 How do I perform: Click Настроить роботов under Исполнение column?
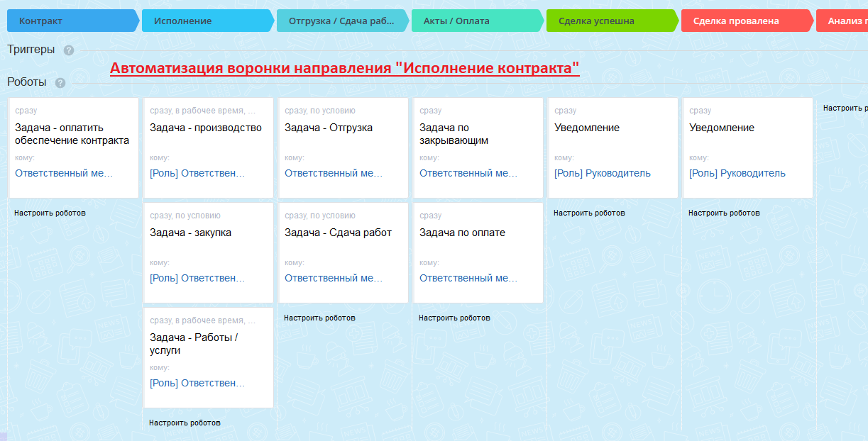(x=185, y=423)
